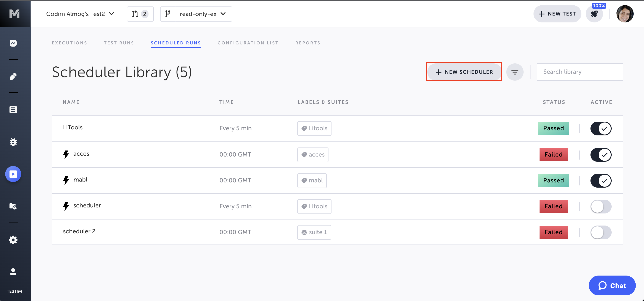
Task: Activate the scheduler 2 toggle
Action: pos(601,232)
